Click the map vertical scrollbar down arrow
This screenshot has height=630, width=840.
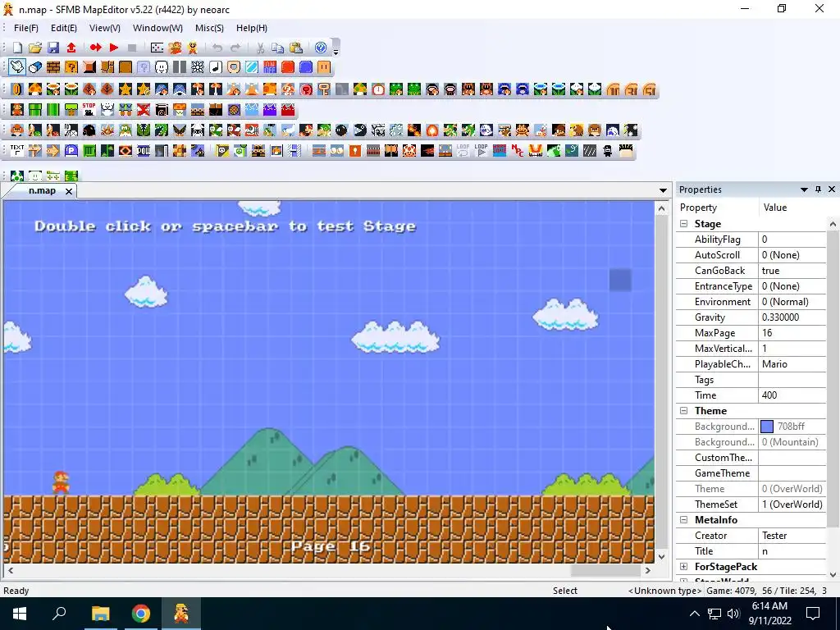click(x=662, y=557)
